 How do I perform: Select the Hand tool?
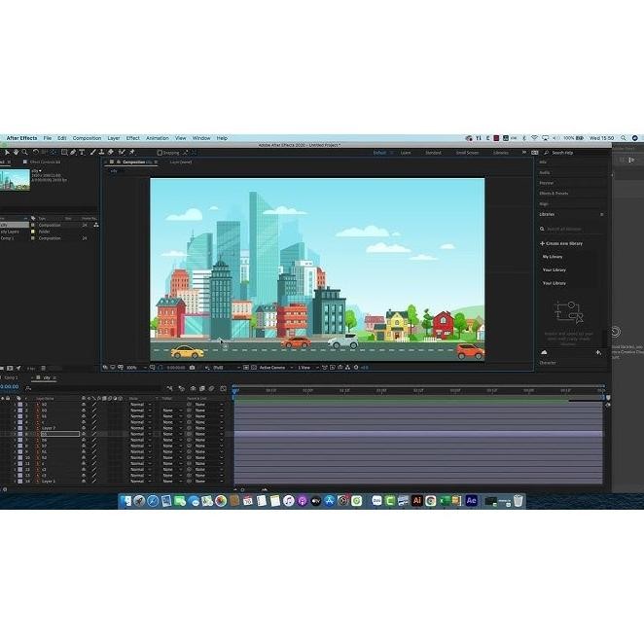16,153
